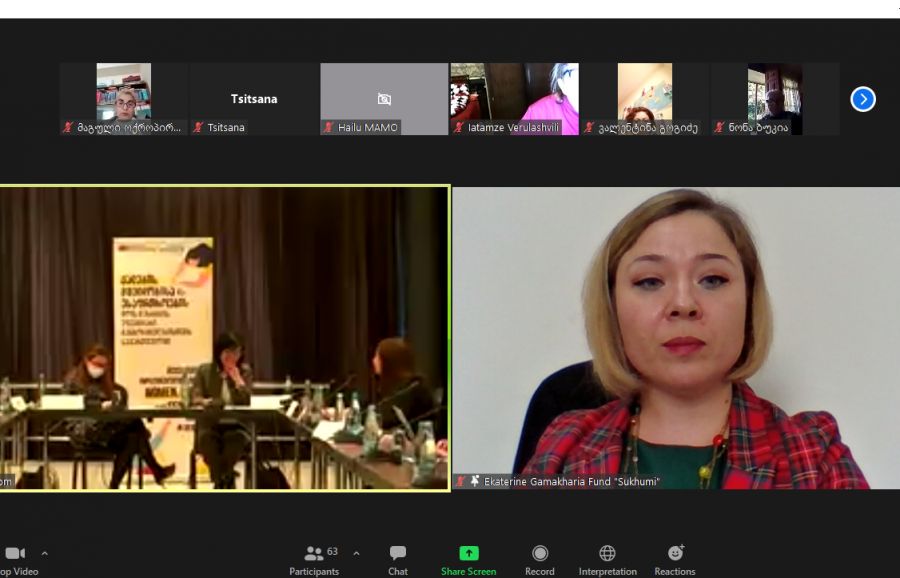Click the Stop Video camera icon

pyautogui.click(x=14, y=553)
